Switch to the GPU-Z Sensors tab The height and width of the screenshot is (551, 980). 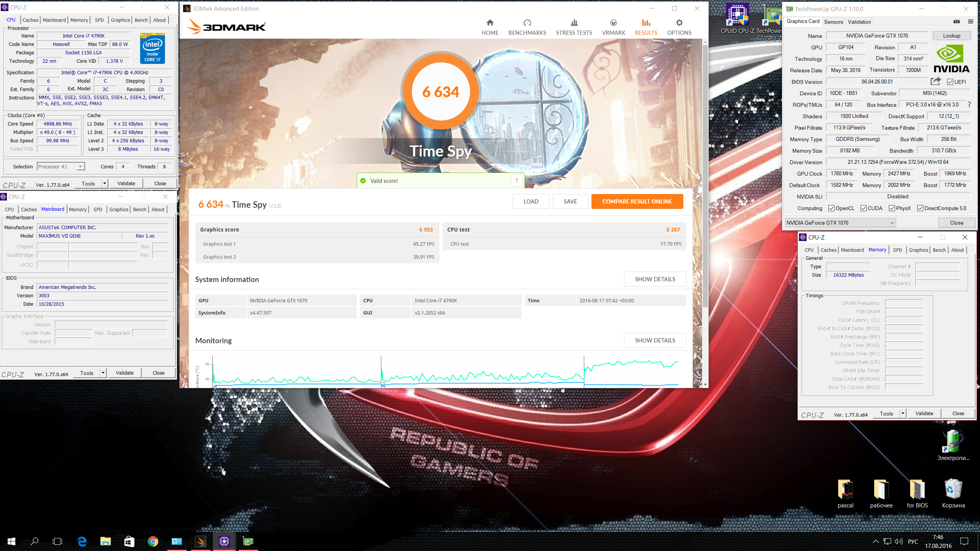[833, 22]
